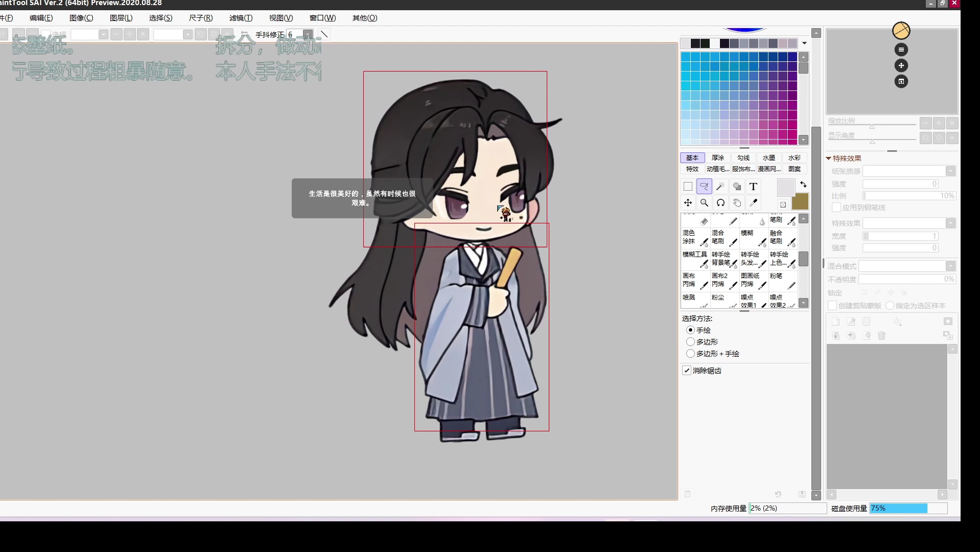Select the rectangular selection tool

tap(688, 187)
